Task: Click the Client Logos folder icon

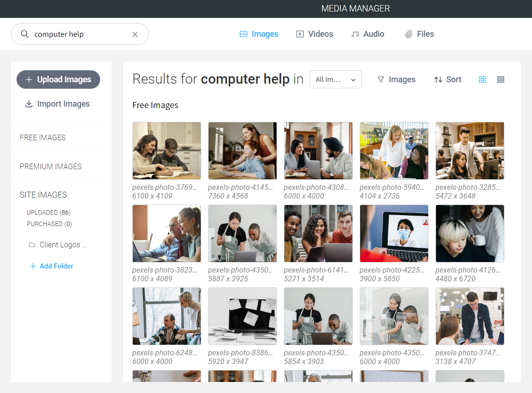Action: 32,245
